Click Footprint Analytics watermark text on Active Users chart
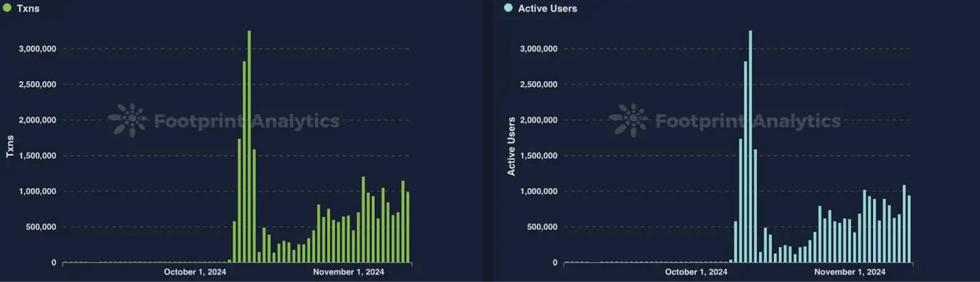 point(747,121)
